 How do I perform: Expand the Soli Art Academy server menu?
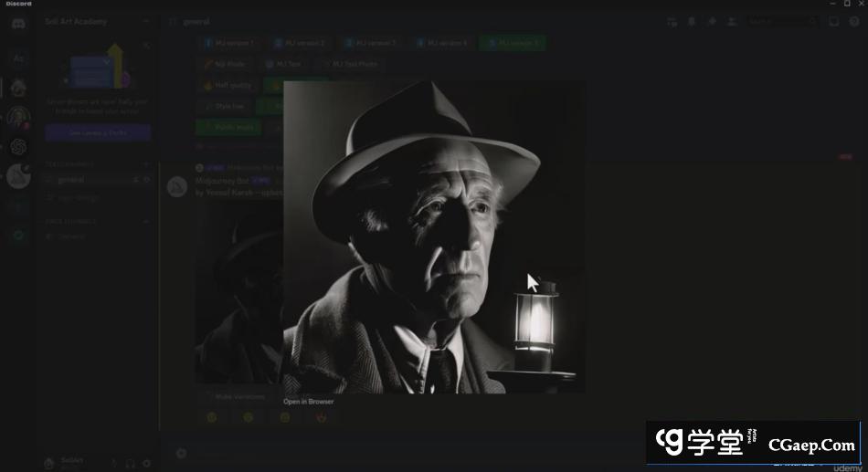coord(96,21)
